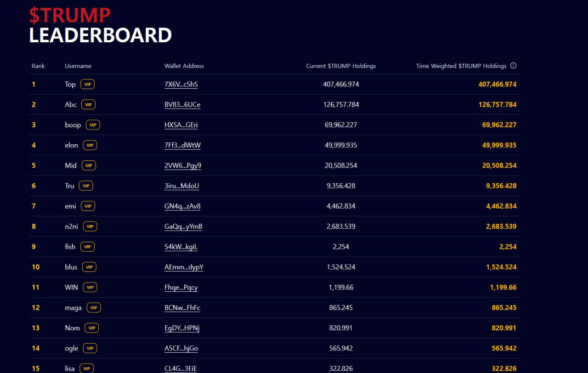Image resolution: width=588 pixels, height=373 pixels.
Task: Click the Time Weighted $TRUMP Holdings header
Action: [461, 66]
